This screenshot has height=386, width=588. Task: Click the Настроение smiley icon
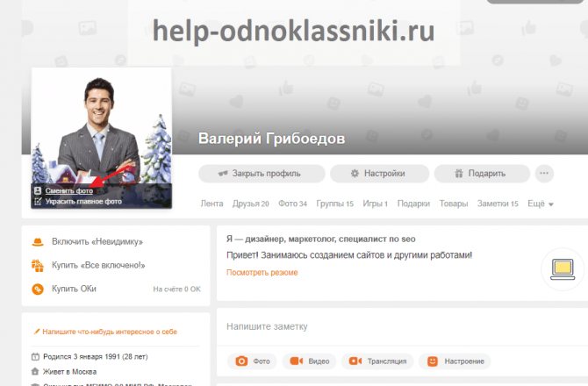pos(433,361)
